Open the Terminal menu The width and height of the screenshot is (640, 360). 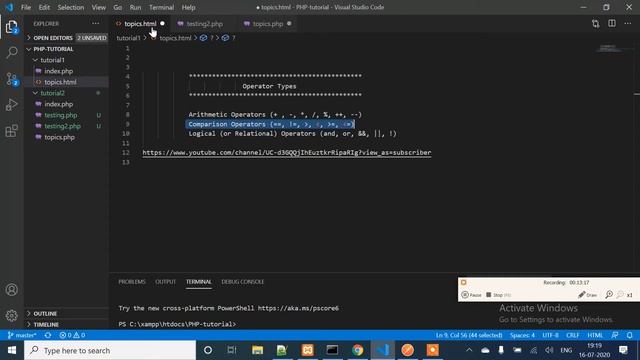pyautogui.click(x=161, y=7)
